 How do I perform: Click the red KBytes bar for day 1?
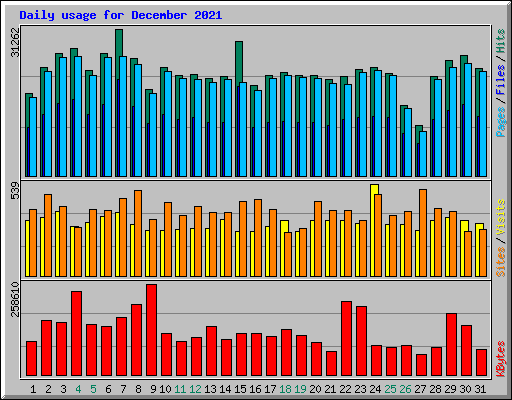tap(31, 359)
